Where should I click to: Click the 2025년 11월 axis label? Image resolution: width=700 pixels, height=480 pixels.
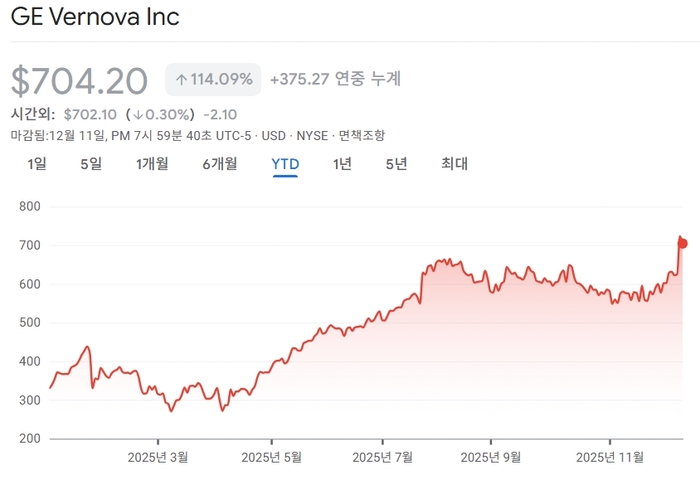coord(612,457)
